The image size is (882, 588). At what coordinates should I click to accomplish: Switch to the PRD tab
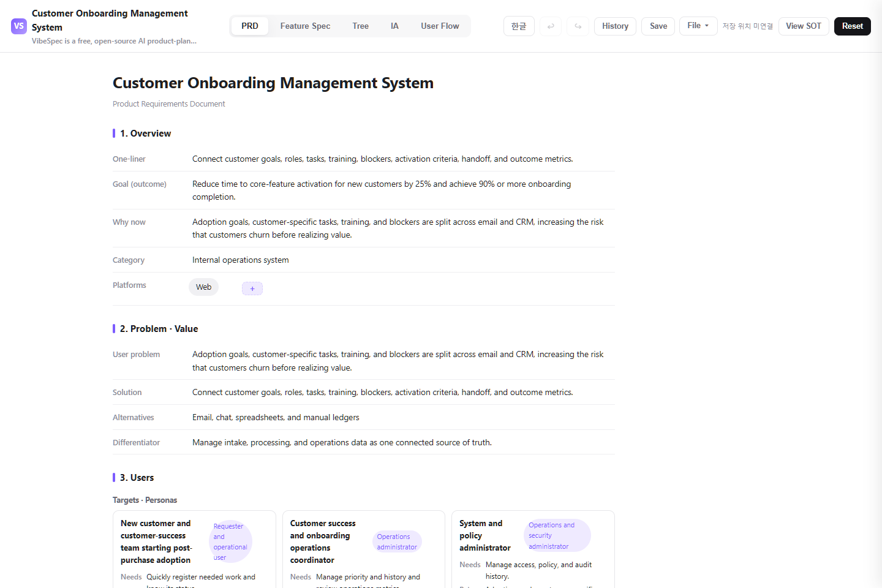[x=250, y=26]
